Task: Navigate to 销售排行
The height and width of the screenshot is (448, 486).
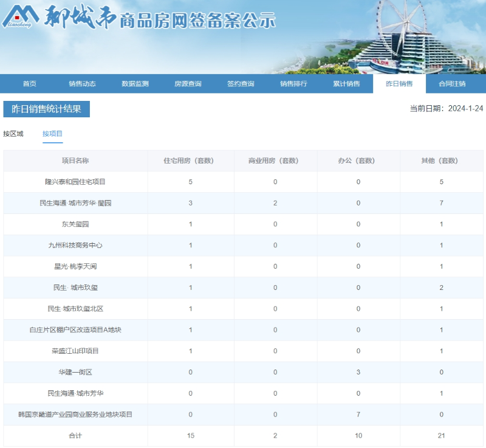Action: pos(293,84)
